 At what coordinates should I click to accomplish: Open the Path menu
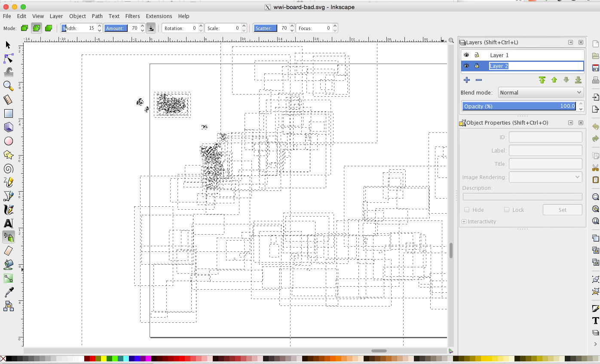97,16
